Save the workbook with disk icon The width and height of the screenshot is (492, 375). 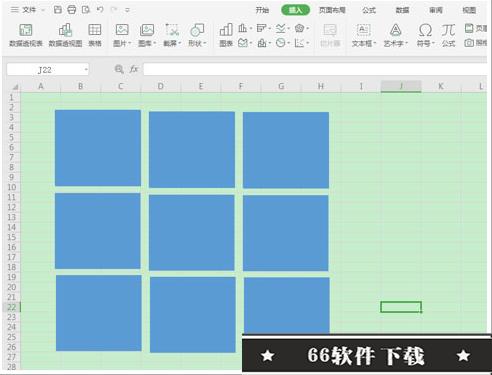pyautogui.click(x=58, y=10)
